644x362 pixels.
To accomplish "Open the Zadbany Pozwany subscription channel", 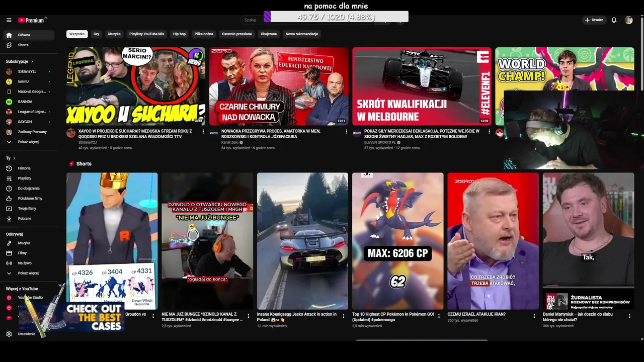I will (29, 132).
